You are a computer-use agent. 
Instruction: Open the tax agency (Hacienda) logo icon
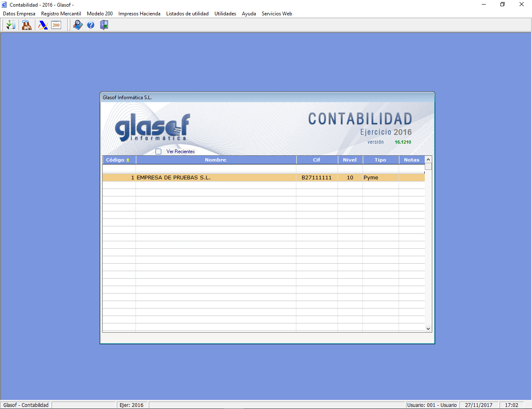(43, 25)
